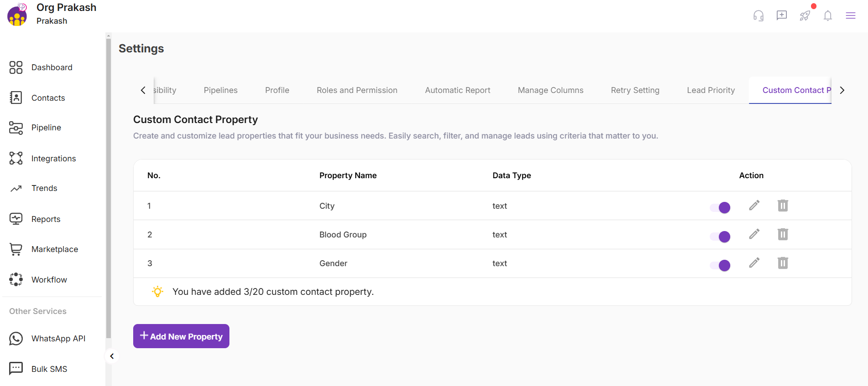
Task: Toggle off the City property switch
Action: tap(720, 208)
